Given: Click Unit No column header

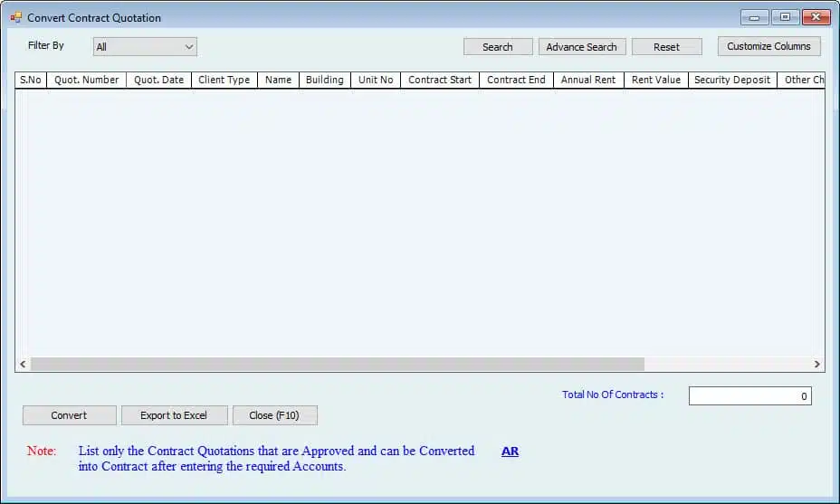Looking at the screenshot, I should [x=376, y=80].
